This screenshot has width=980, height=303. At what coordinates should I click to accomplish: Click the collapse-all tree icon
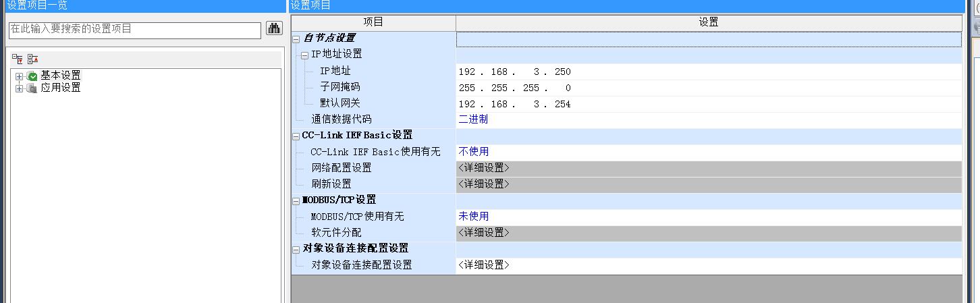coord(32,59)
